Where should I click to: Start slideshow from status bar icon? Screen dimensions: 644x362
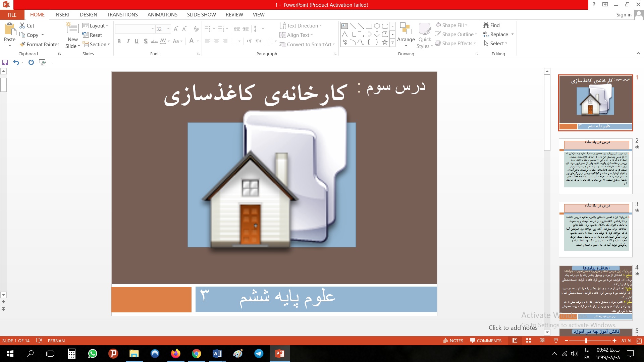(x=556, y=341)
